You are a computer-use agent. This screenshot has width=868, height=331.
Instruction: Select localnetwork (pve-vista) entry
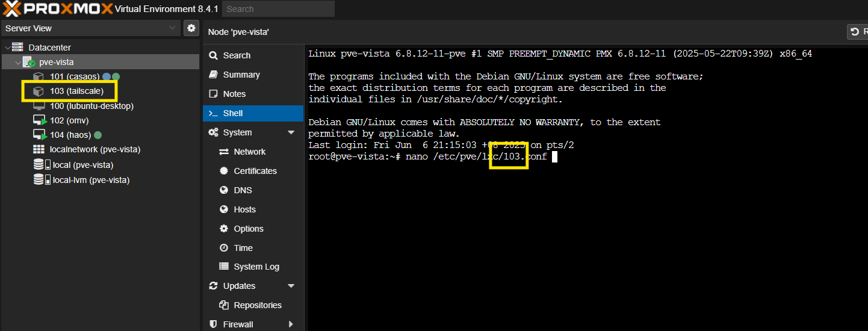pyautogui.click(x=95, y=149)
